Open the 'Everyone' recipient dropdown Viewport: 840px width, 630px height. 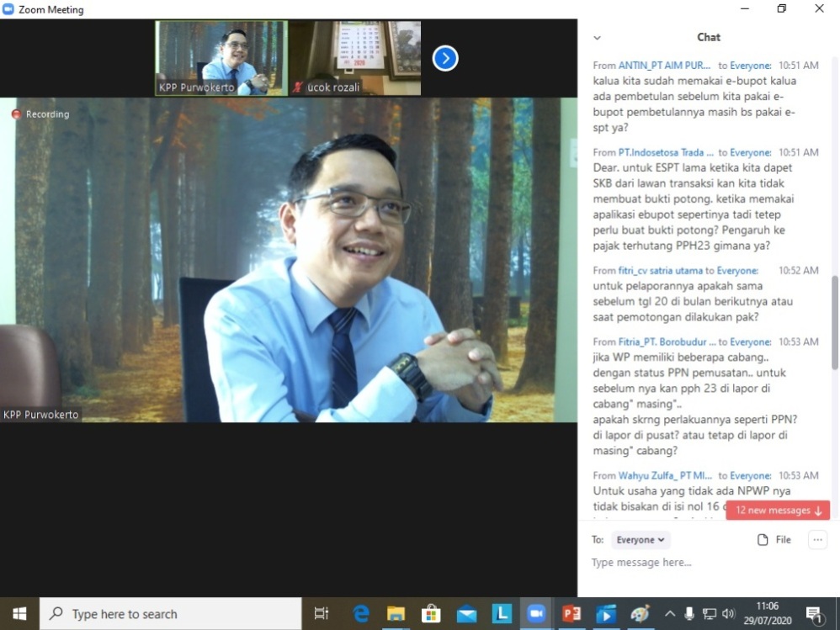click(x=640, y=540)
